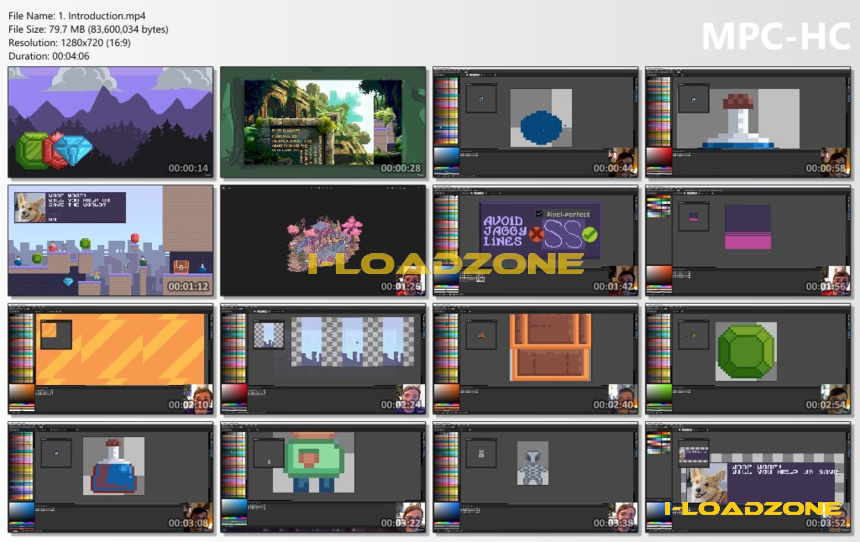Screen dimensions: 860x542
Task: Pick the blue circle frame at 00:00:44
Action: (535, 122)
